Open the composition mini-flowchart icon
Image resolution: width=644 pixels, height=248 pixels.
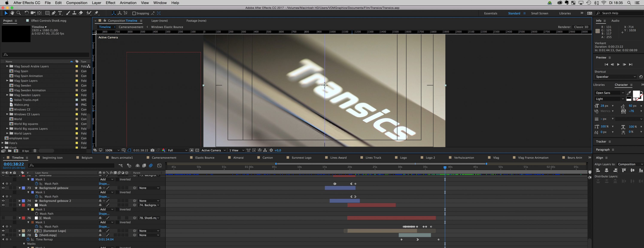[120, 165]
